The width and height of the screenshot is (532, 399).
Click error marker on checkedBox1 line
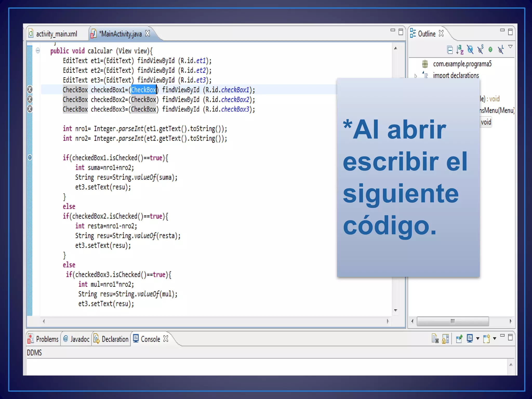(30, 90)
